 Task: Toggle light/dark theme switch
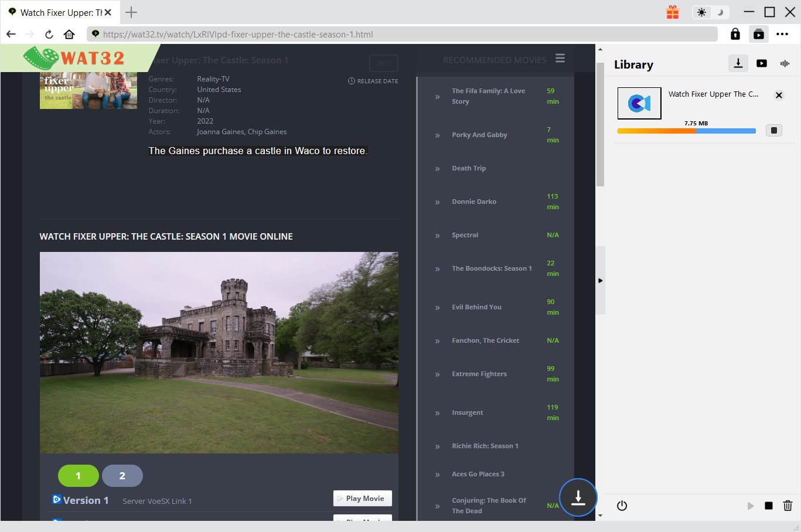(x=710, y=12)
